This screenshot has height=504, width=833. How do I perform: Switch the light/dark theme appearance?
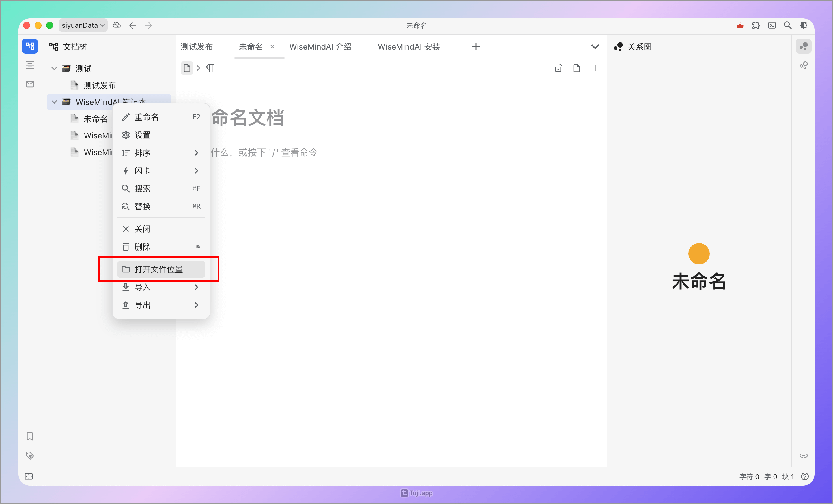coord(804,25)
